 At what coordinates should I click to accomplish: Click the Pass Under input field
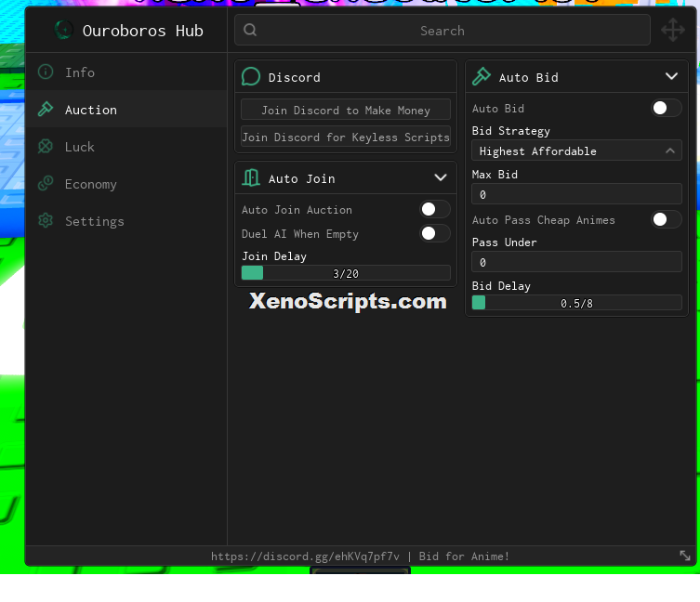coord(576,262)
